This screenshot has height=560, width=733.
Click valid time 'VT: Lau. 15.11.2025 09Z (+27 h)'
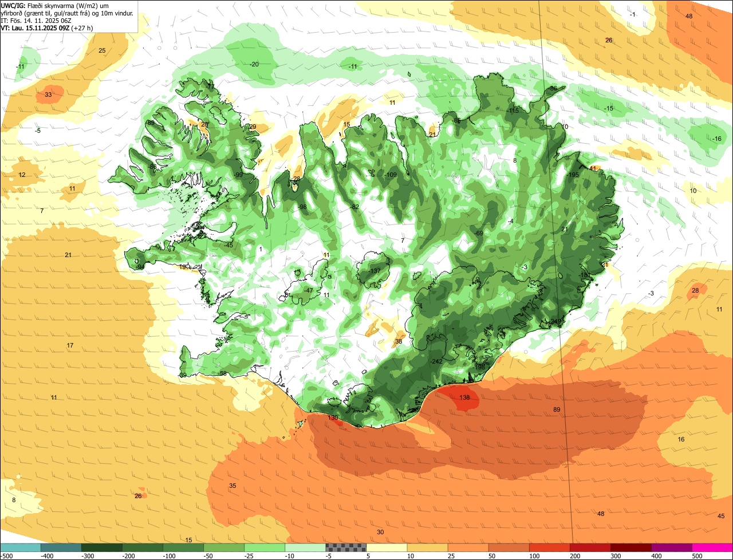[x=47, y=27]
